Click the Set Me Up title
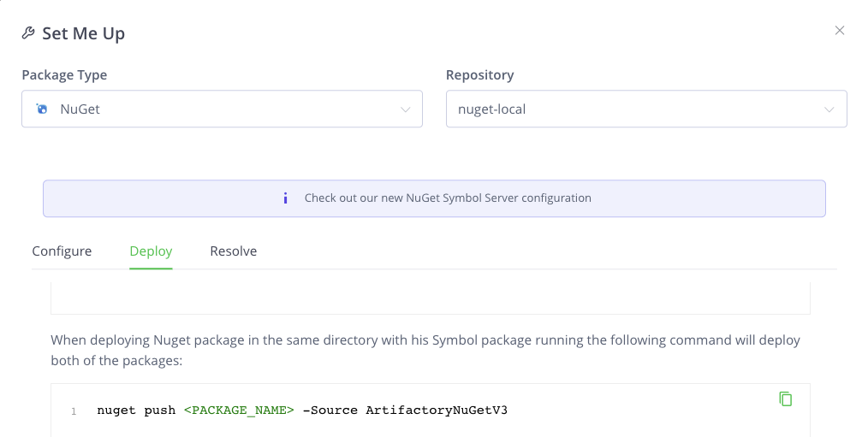Viewport: 868px width, 437px height. pyautogui.click(x=84, y=33)
